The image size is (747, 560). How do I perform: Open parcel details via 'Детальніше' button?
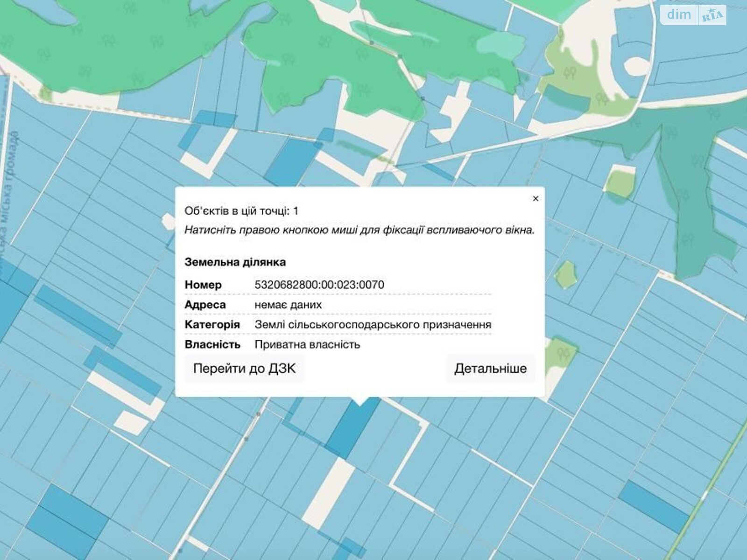point(490,369)
